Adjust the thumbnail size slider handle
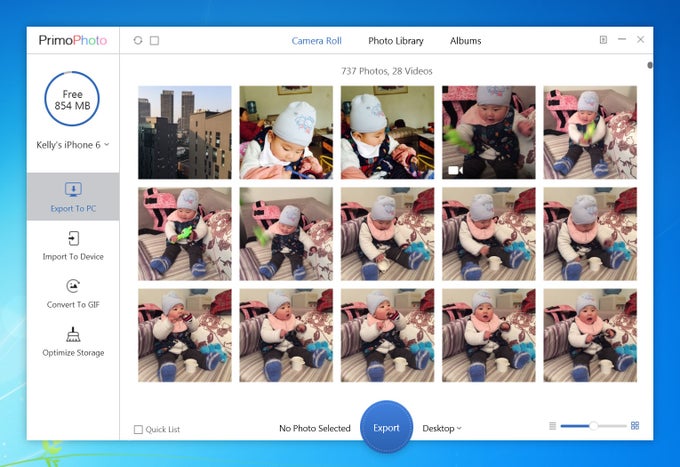 click(593, 426)
